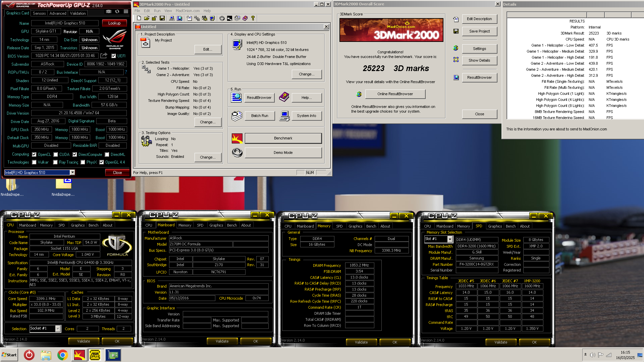
Task: Click the yellow question mark toolbar icon
Action: 253,18
